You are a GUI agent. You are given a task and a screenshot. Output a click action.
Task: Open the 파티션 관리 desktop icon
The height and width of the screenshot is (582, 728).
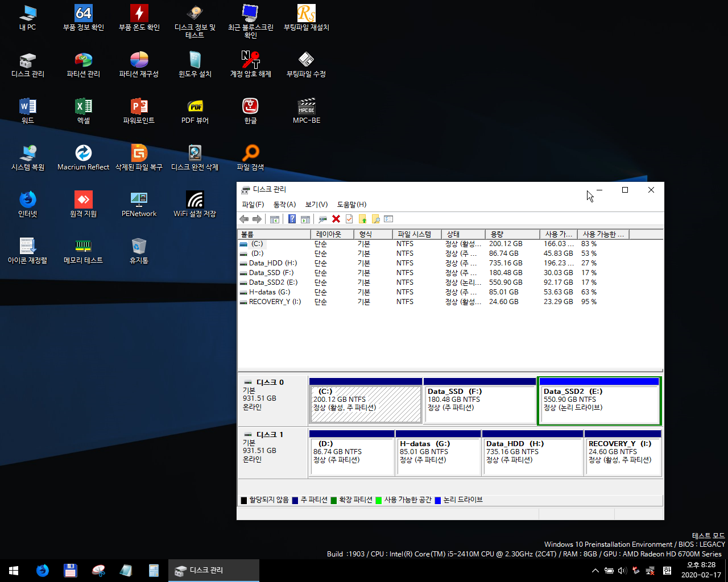(x=84, y=65)
